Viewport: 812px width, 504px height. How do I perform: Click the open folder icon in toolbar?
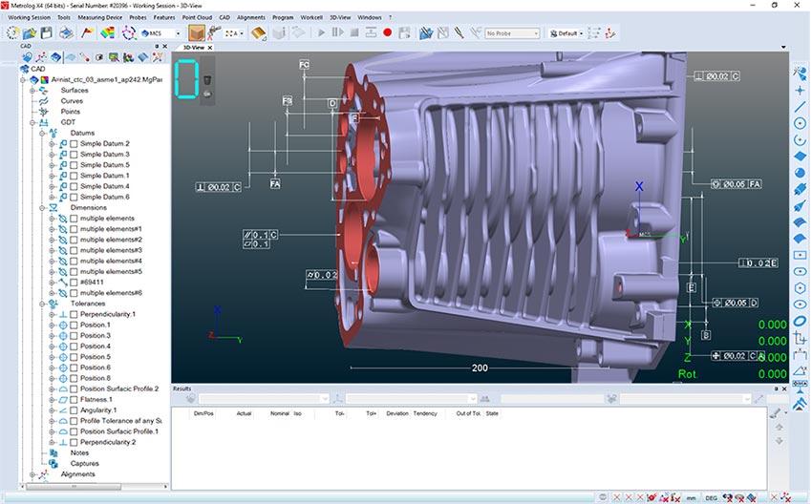click(30, 33)
